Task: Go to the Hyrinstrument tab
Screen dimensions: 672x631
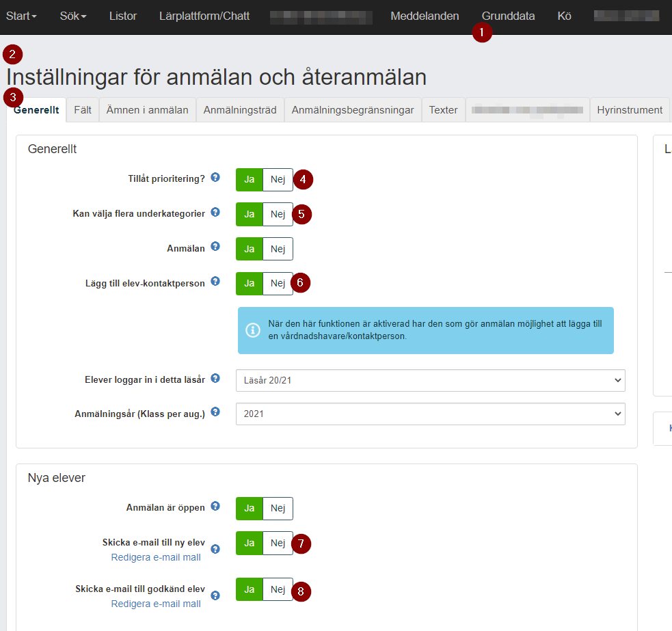Action: pyautogui.click(x=630, y=110)
